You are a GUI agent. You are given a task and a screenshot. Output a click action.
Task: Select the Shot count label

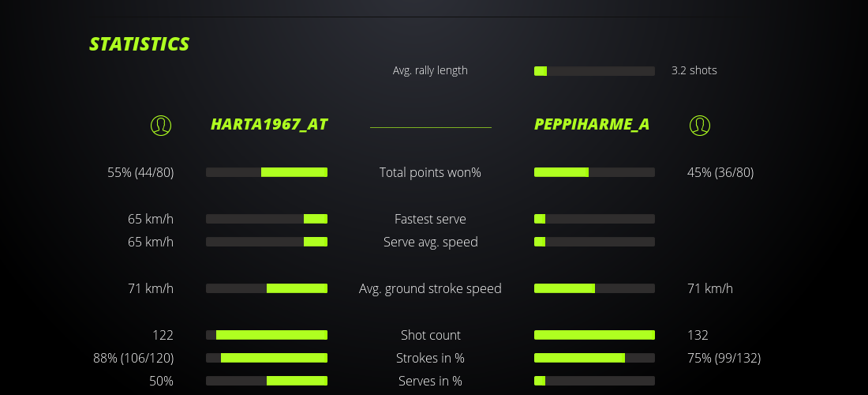click(430, 335)
